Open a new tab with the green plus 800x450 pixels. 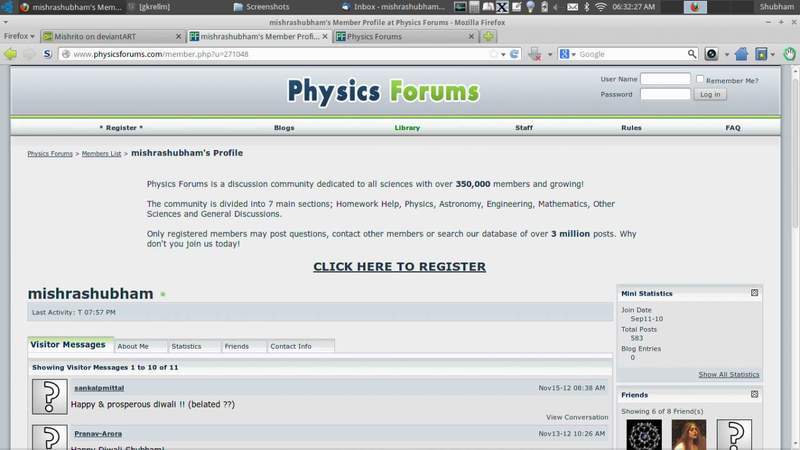click(x=488, y=36)
